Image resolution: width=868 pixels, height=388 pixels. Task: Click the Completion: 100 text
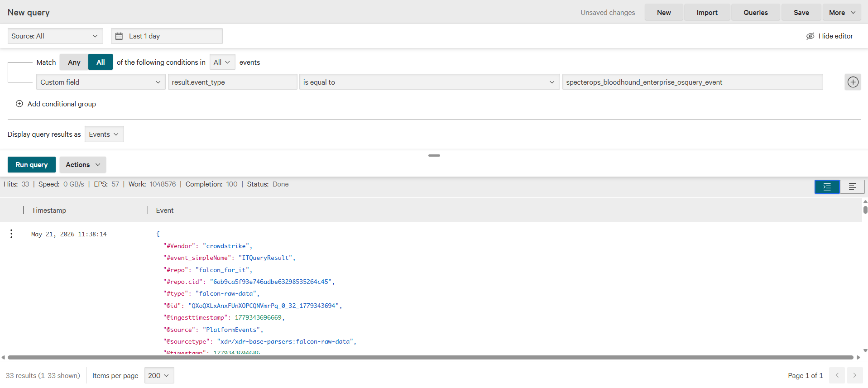(x=211, y=184)
